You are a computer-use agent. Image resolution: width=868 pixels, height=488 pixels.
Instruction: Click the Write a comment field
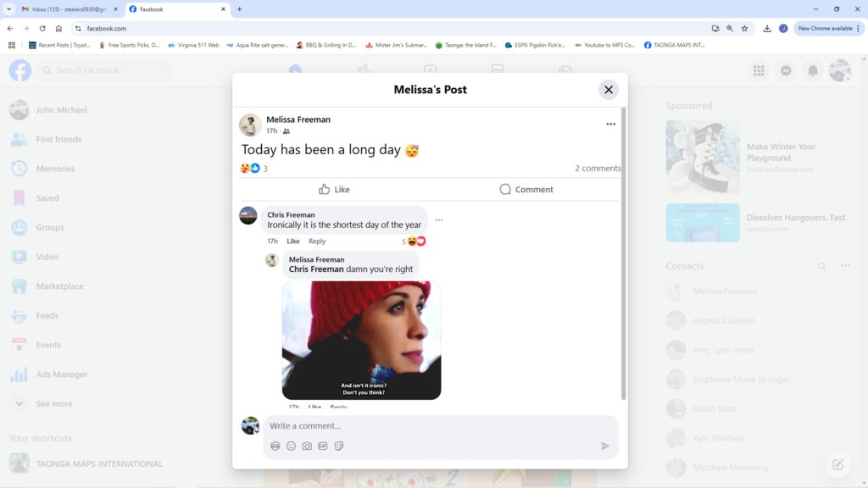tap(441, 425)
